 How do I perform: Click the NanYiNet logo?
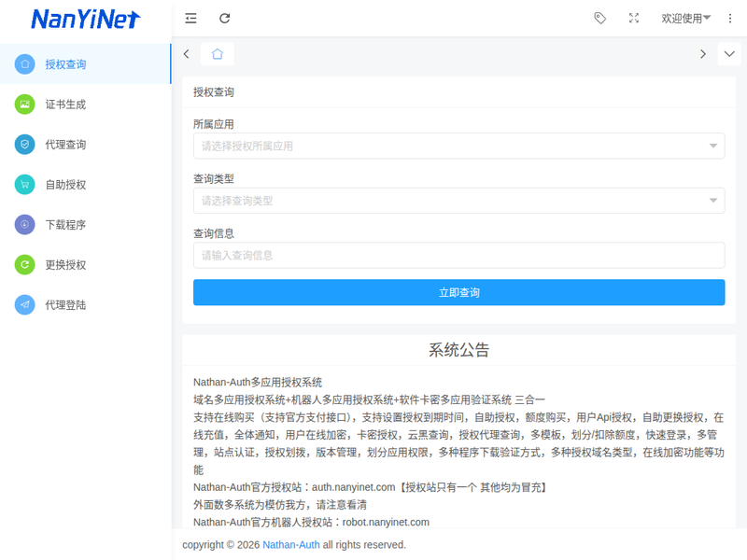coord(86,20)
